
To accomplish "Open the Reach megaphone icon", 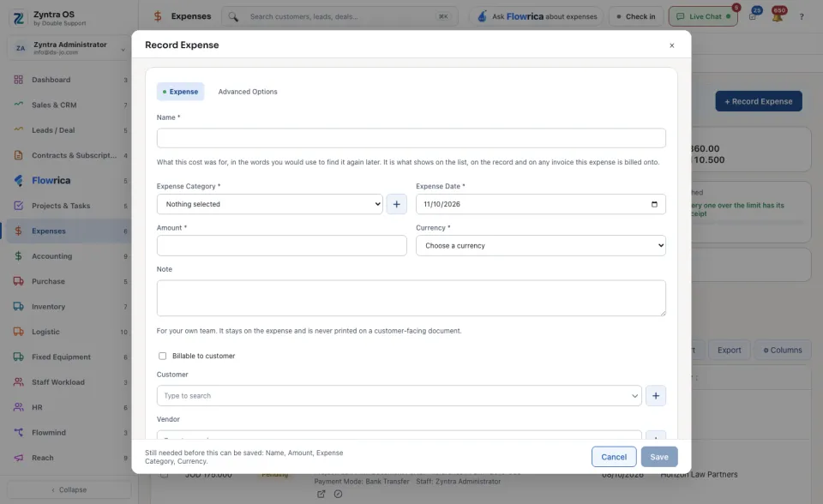I will tap(18, 458).
